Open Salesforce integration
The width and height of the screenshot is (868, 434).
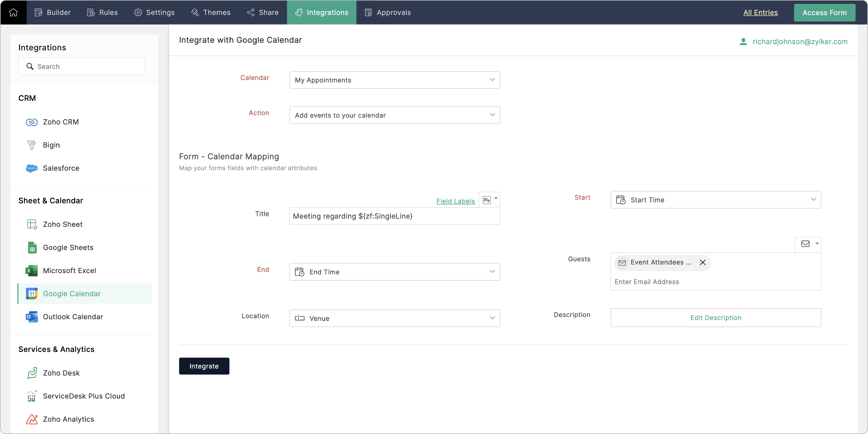tap(61, 168)
